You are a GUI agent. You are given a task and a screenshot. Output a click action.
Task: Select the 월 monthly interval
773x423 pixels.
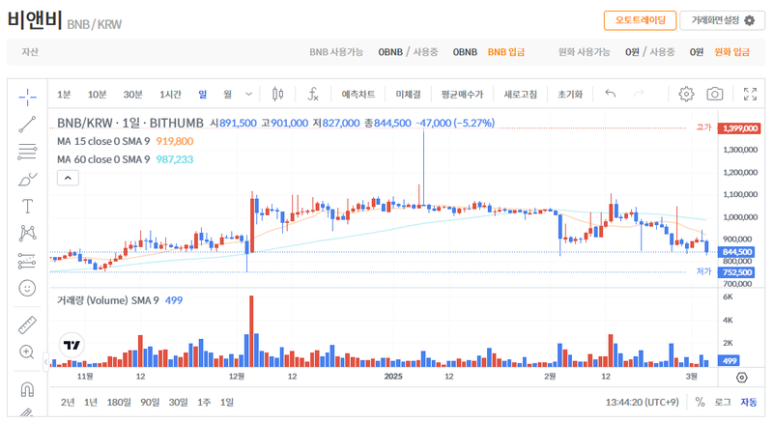227,94
